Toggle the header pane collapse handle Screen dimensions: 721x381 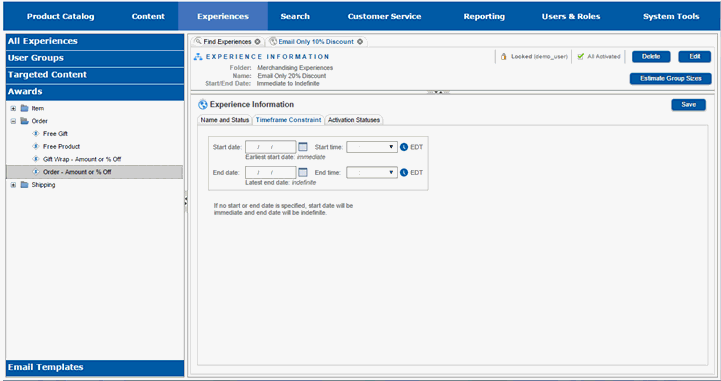[439, 92]
